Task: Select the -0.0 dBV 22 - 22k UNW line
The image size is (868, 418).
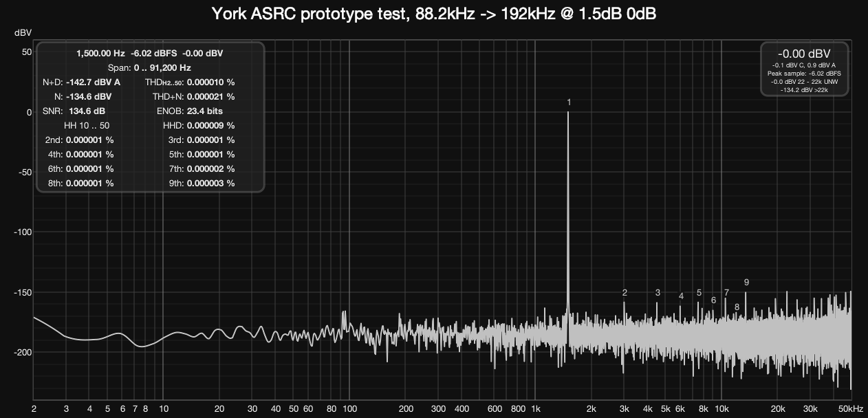Action: coord(804,81)
